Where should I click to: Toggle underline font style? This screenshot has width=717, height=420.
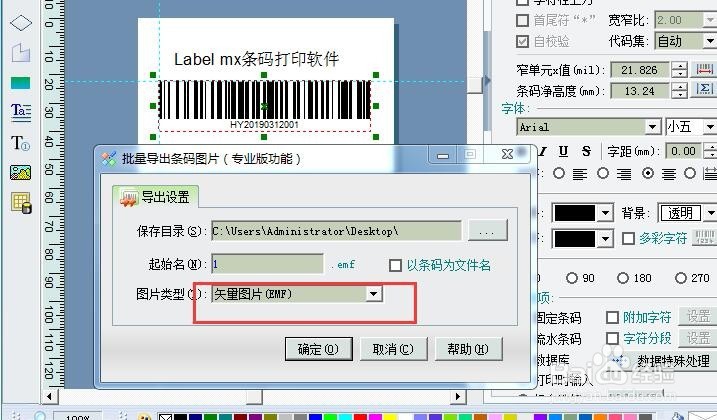tap(563, 151)
